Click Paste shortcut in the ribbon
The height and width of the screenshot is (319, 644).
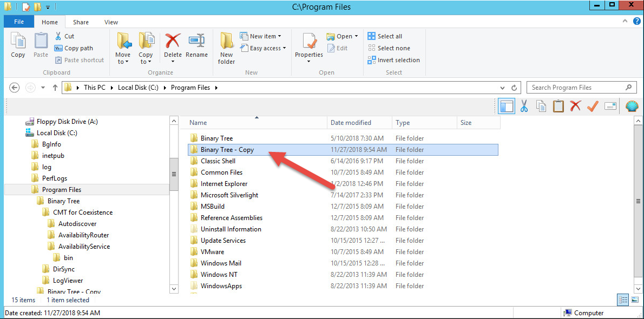click(x=79, y=60)
